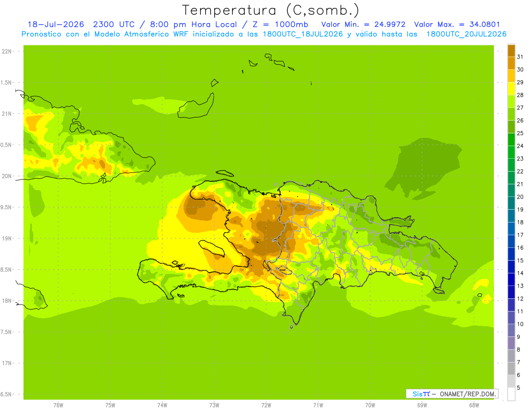Click the legend value "29"
Screen dimensions: 532x411
[520, 82]
